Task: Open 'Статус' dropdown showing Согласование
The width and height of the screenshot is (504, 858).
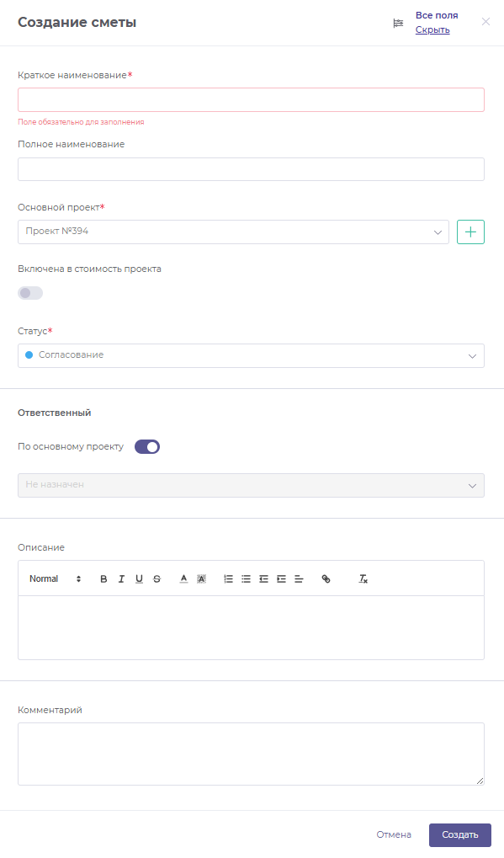Action: (251, 355)
